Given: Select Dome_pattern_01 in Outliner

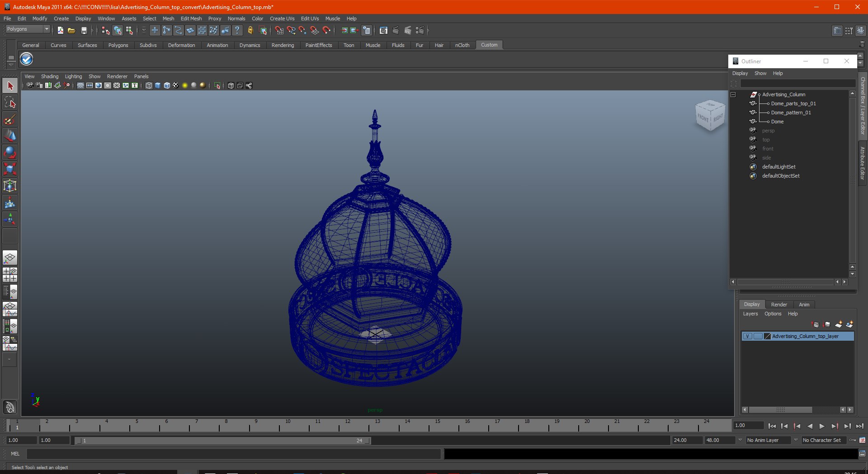Looking at the screenshot, I should pyautogui.click(x=791, y=113).
